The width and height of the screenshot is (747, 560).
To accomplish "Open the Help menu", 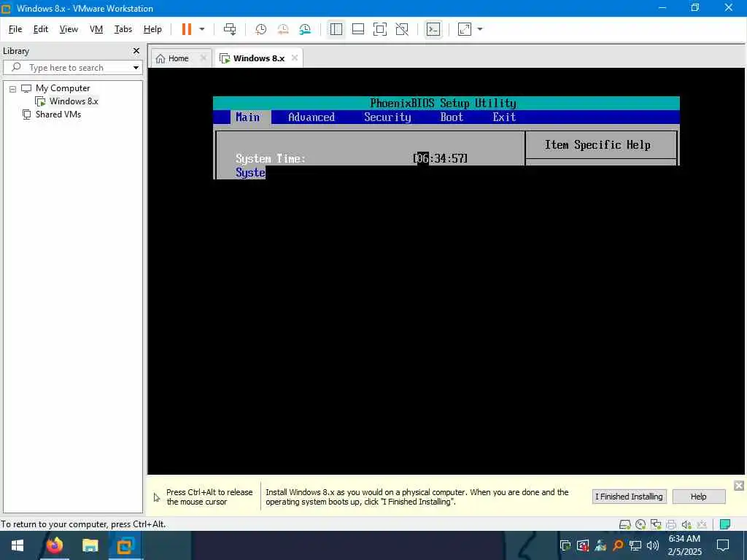I will point(152,29).
